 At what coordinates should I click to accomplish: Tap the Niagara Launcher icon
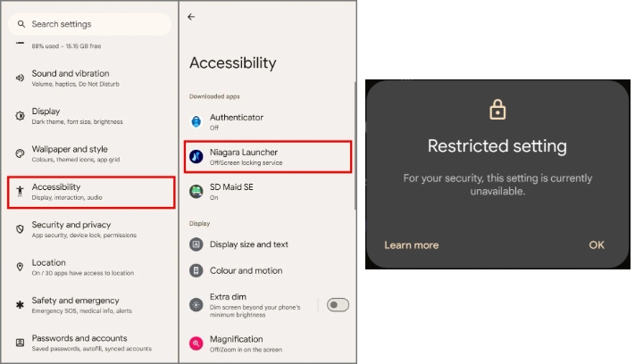(x=196, y=156)
